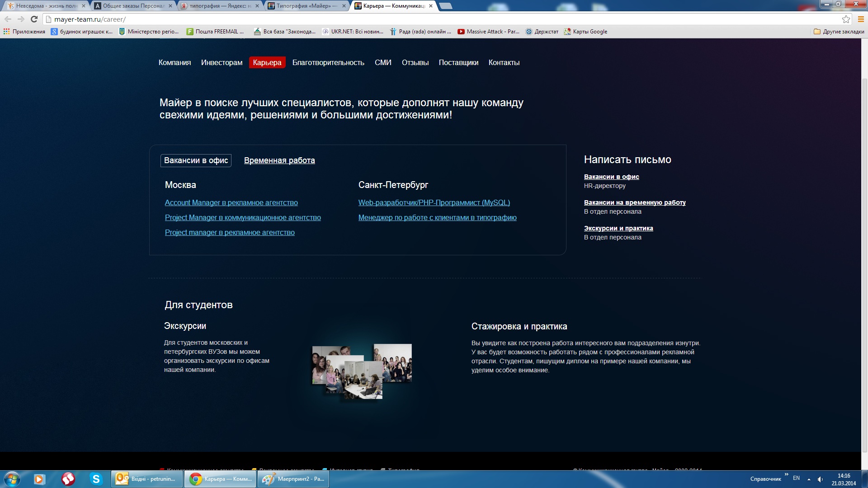Switch to Outlook Вхідні window
Image resolution: width=868 pixels, height=488 pixels.
point(147,479)
